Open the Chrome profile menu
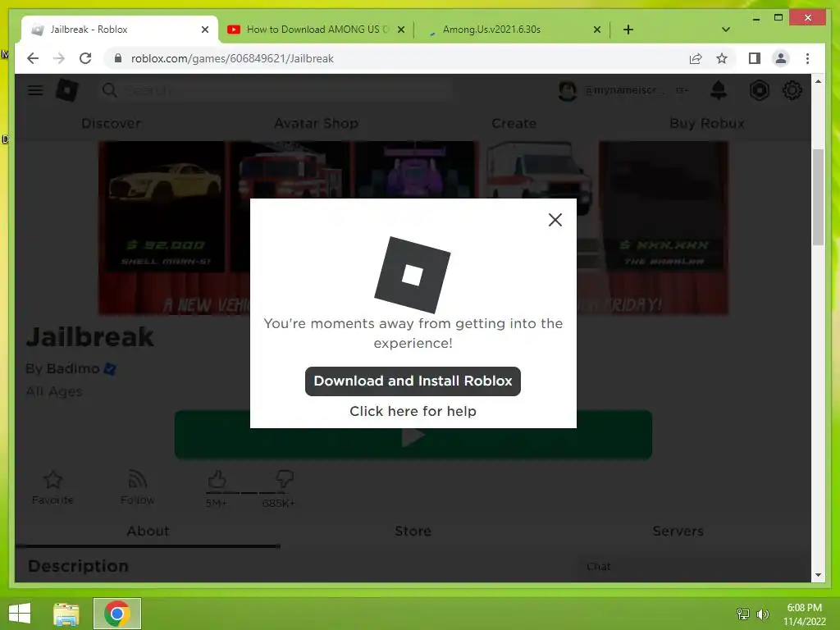The height and width of the screenshot is (630, 840). pyautogui.click(x=781, y=58)
